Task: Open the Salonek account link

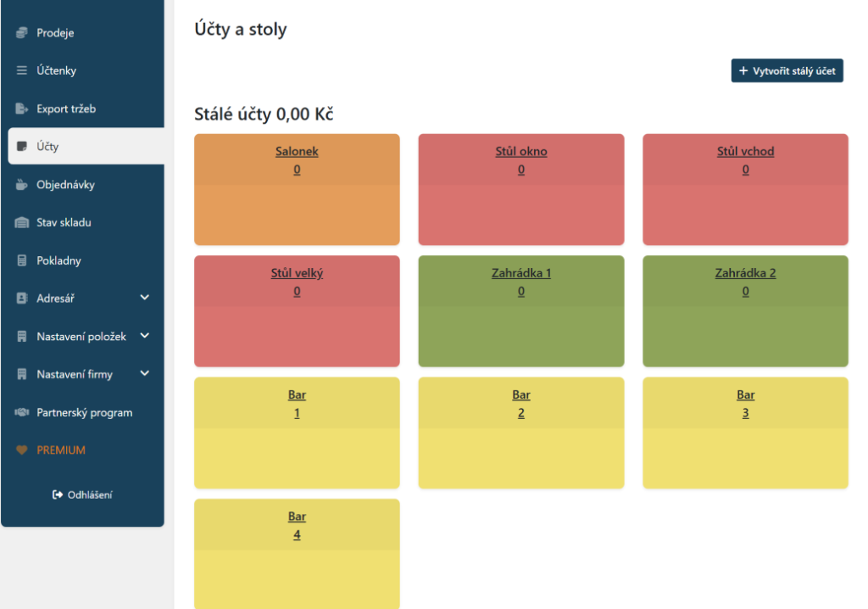Action: pos(297,152)
